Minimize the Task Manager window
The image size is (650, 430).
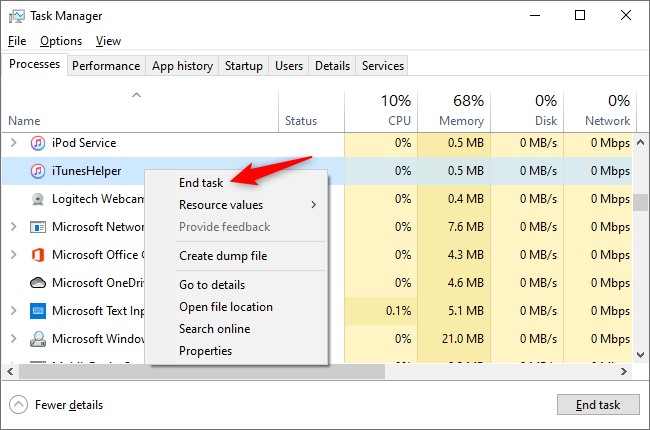pos(535,16)
